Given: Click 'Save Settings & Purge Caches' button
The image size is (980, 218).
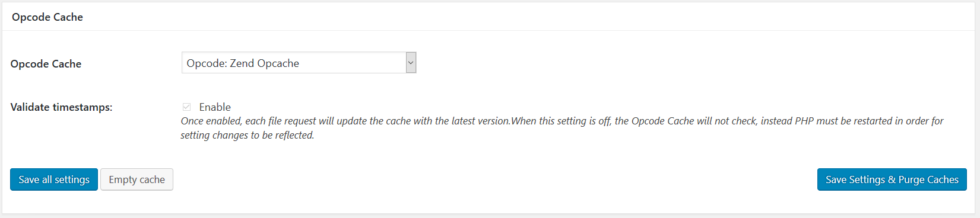Looking at the screenshot, I should click(x=892, y=179).
